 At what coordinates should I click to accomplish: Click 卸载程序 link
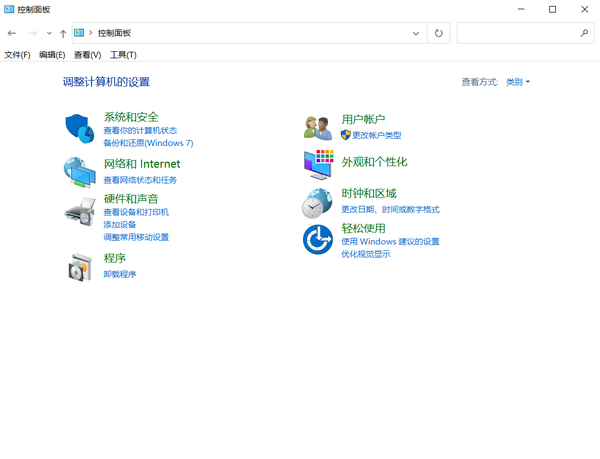coord(120,274)
